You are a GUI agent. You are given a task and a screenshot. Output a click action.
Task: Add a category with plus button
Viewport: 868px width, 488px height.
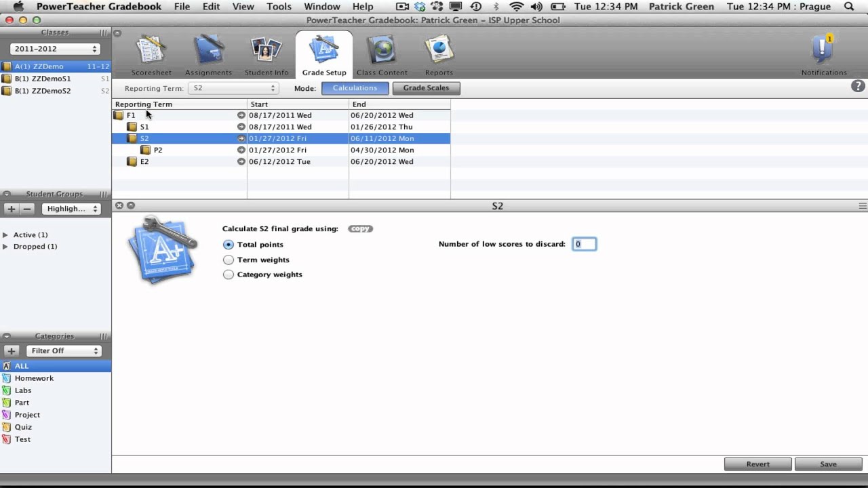tap(11, 350)
